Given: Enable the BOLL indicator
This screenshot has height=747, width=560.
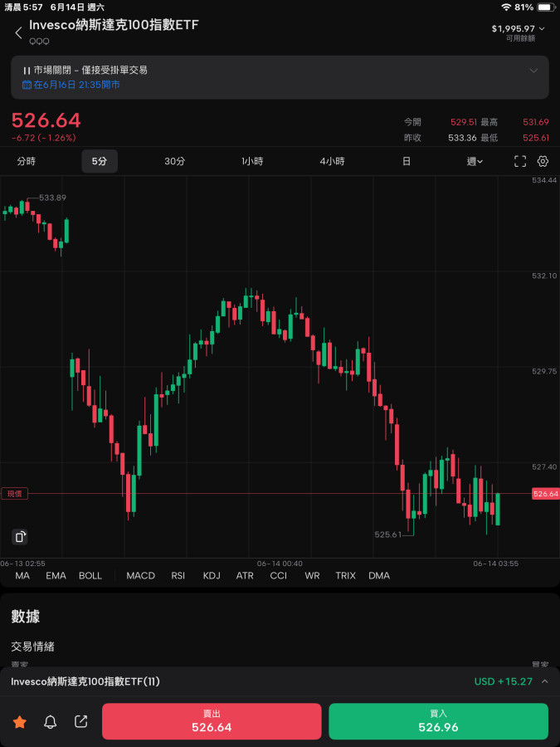Looking at the screenshot, I should (x=90, y=575).
